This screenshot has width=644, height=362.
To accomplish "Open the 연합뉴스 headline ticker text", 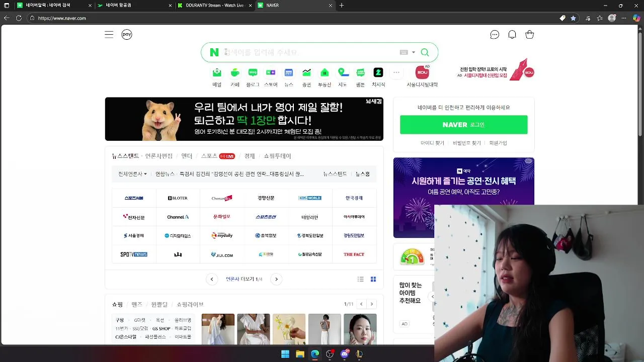I will tap(229, 174).
